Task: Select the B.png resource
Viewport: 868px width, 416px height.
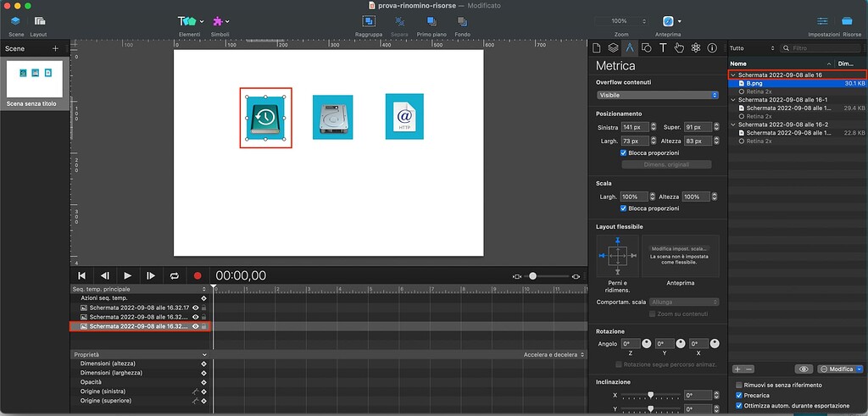Action: 756,84
